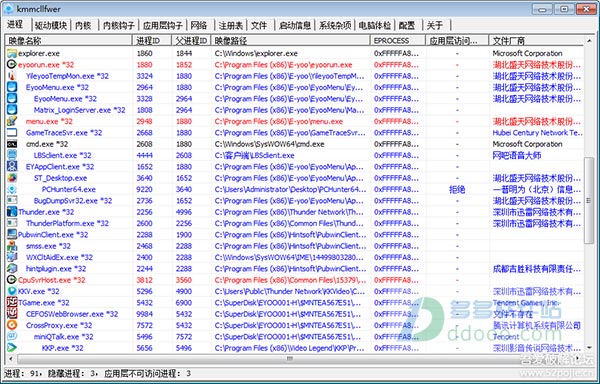Click the 网吧语音大师 vendor cell
This screenshot has height=384, width=600.
517,155
